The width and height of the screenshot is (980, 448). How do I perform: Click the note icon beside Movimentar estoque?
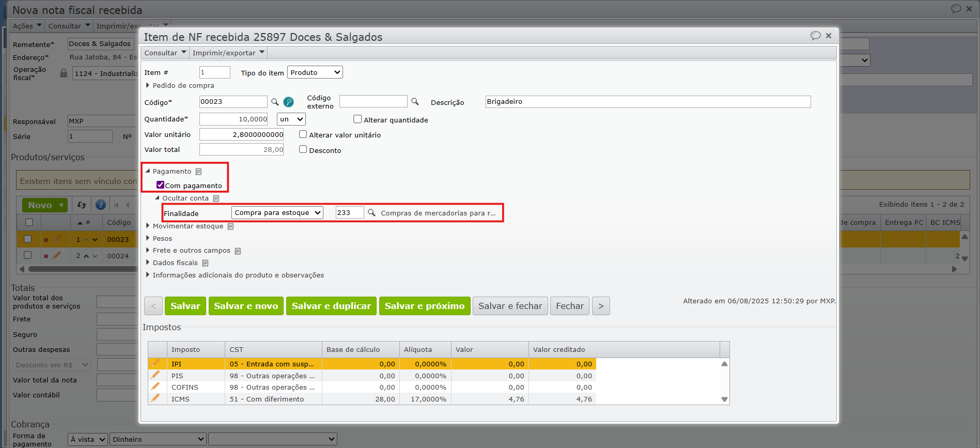[230, 226]
